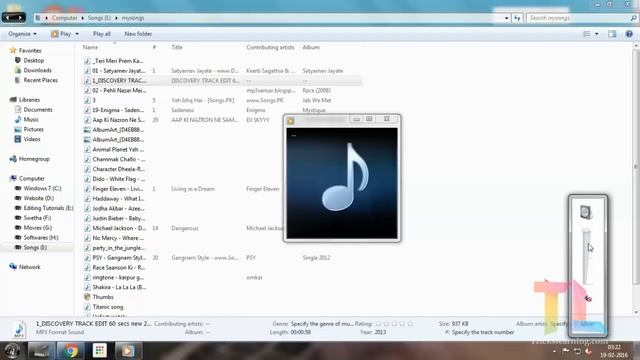640x360 pixels.
Task: Select Songs (I:) in the address breadcrumb
Action: (99, 18)
